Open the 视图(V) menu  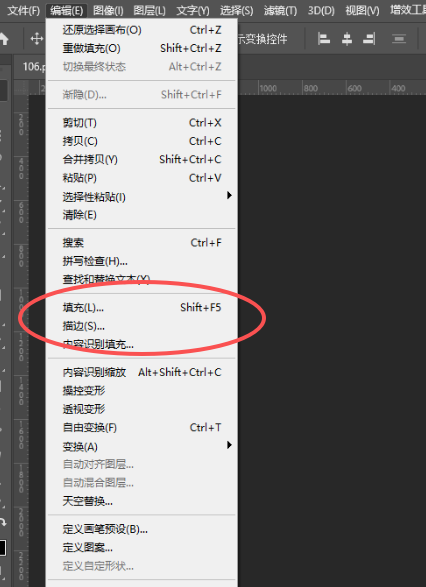pos(362,10)
